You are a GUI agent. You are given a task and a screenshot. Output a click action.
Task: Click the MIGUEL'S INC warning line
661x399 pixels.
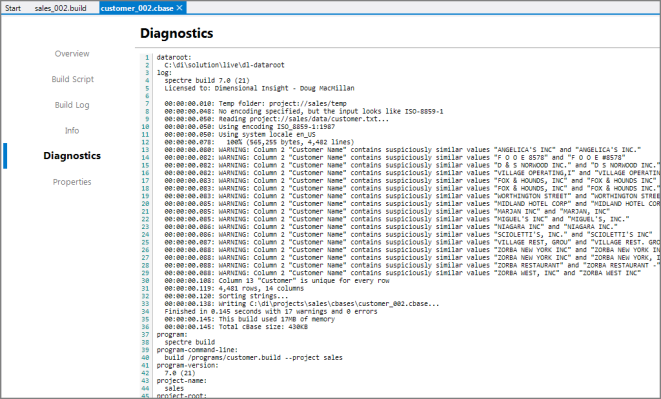click(x=397, y=219)
